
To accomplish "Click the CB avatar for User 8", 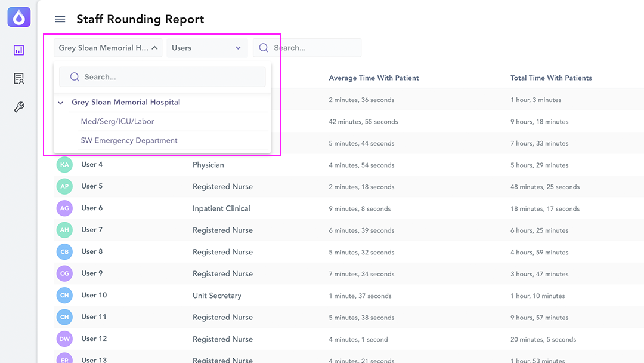I will pos(64,252).
